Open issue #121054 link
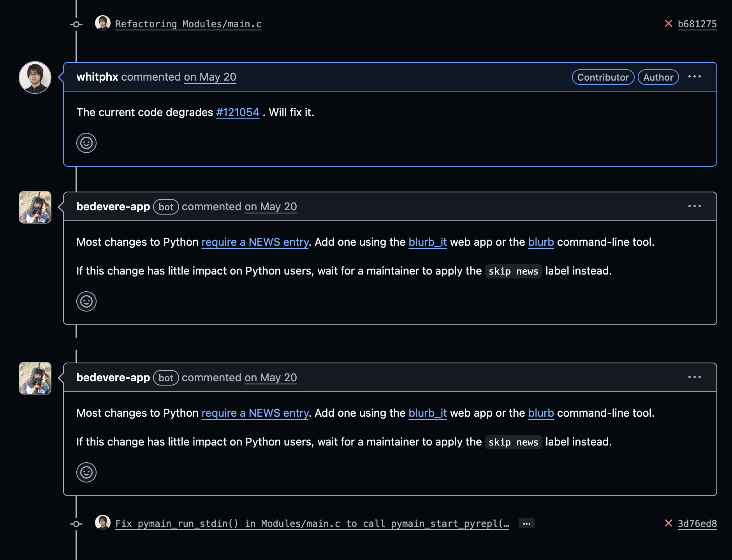The image size is (732, 560). point(238,112)
